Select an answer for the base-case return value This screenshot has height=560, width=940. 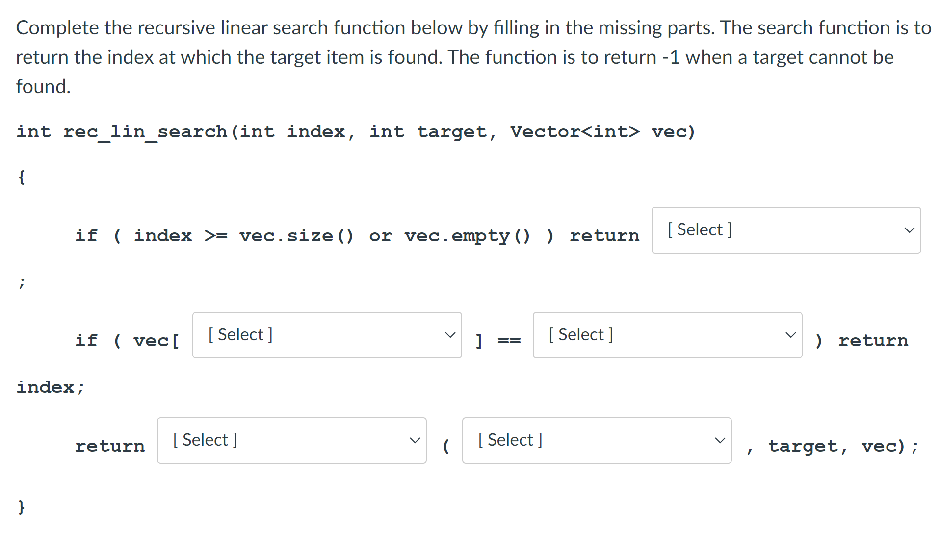click(x=785, y=229)
